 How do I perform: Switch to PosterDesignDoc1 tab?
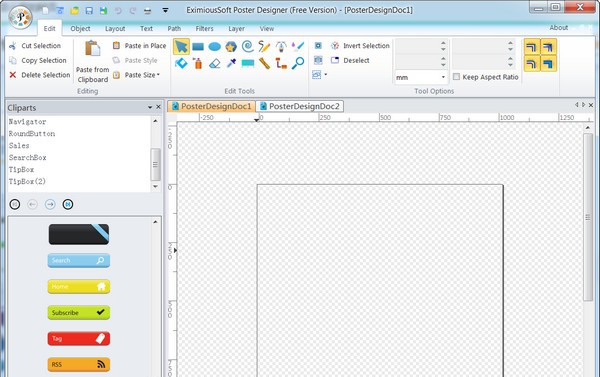tap(211, 106)
